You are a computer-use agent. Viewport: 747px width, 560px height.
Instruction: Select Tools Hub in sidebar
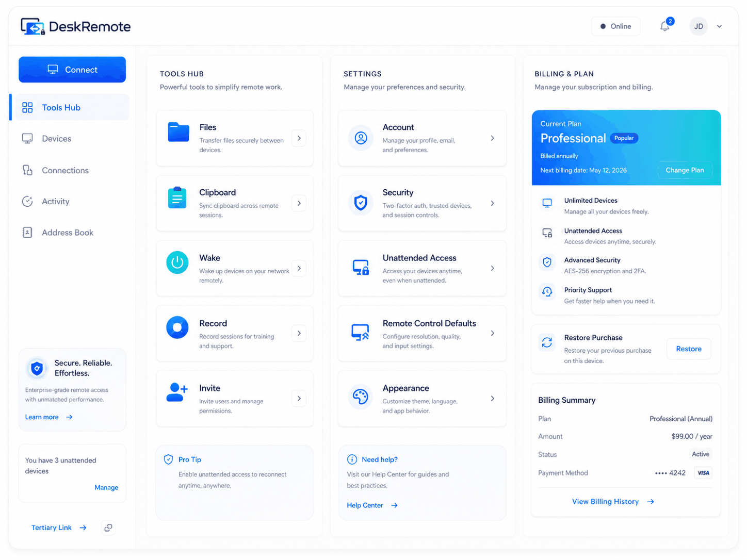(x=70, y=107)
